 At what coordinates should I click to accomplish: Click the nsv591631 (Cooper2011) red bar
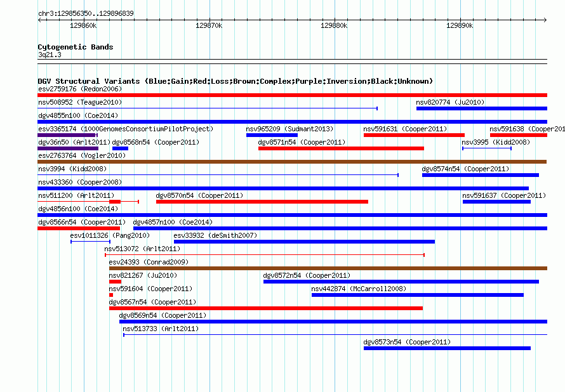coord(414,135)
